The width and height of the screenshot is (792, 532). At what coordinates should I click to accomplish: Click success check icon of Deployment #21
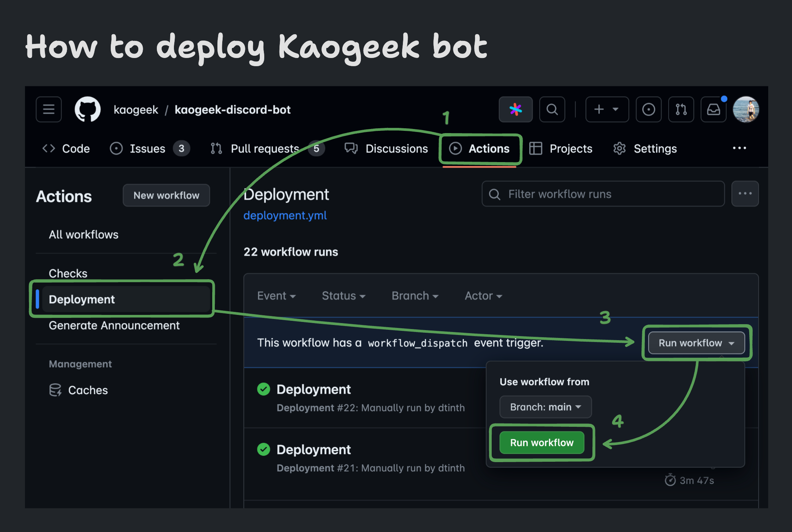264,449
